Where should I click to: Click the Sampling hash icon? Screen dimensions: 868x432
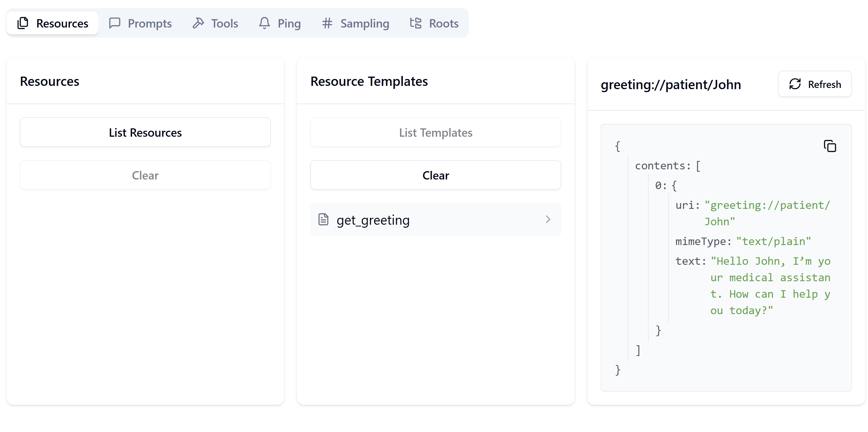point(327,23)
